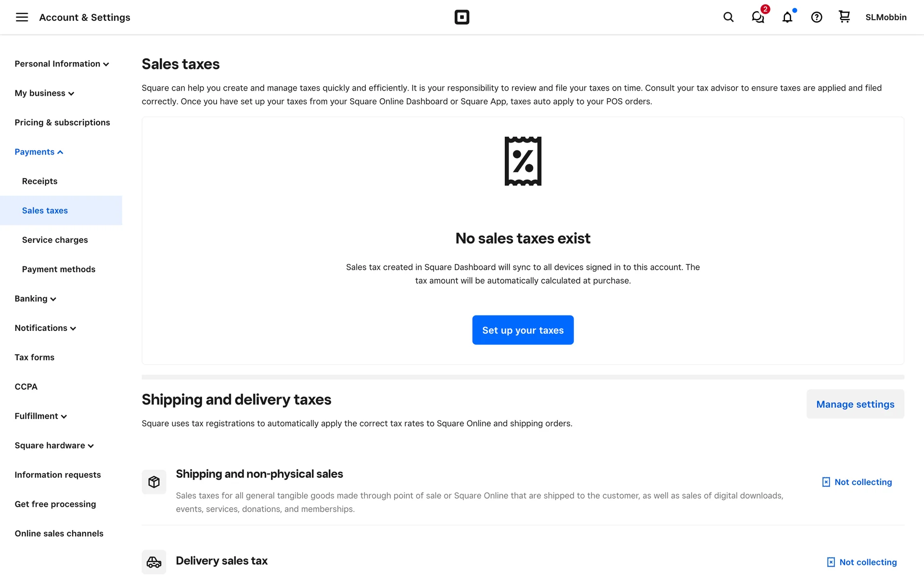Go to Receipts settings page
This screenshot has height=578, width=924.
(x=39, y=181)
